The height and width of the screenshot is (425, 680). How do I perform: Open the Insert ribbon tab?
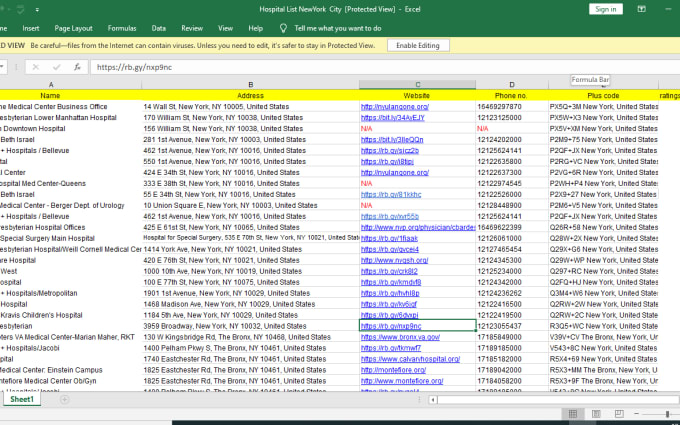(31, 28)
